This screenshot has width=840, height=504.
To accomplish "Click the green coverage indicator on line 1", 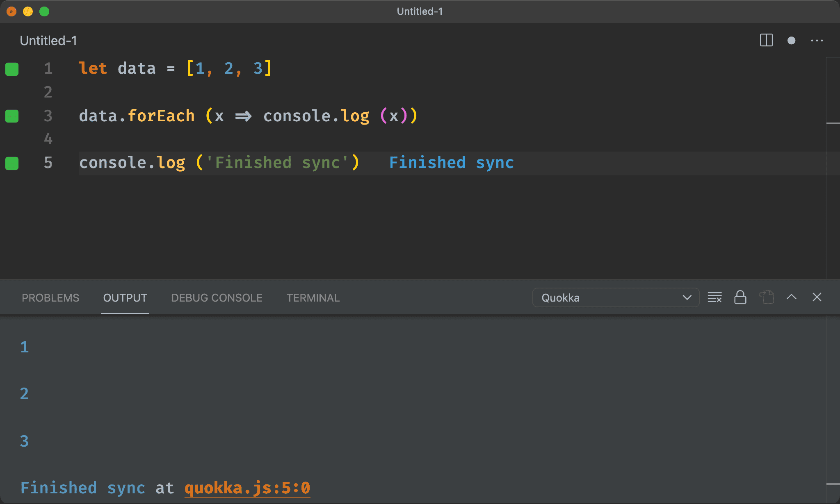I will [x=12, y=69].
